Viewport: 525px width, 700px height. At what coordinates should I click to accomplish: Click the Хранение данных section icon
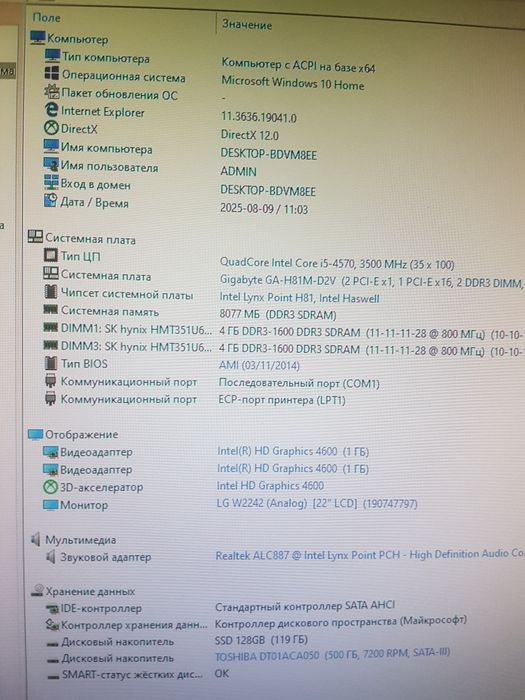pos(38,590)
